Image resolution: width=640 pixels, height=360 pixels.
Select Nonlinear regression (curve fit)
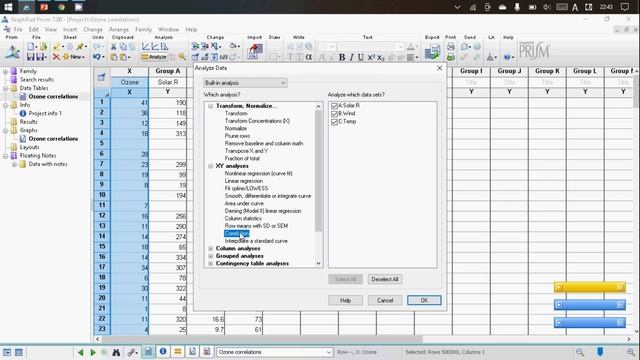pos(258,173)
